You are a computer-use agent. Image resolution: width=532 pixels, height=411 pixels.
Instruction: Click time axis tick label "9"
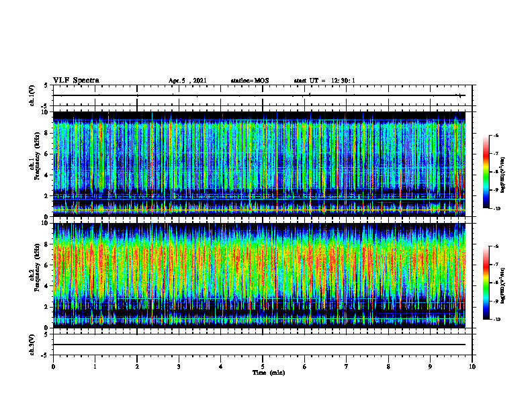430,367
